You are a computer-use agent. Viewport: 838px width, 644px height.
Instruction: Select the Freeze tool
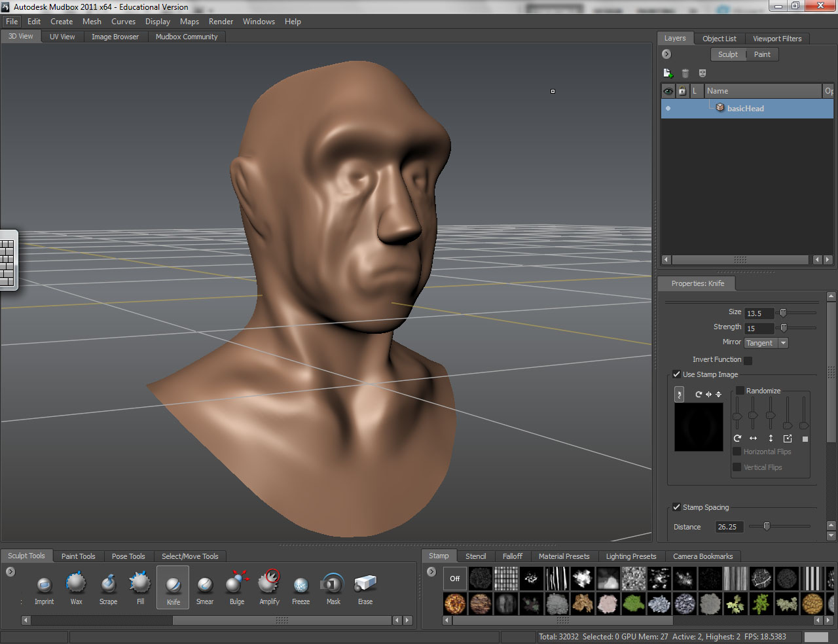pyautogui.click(x=301, y=587)
